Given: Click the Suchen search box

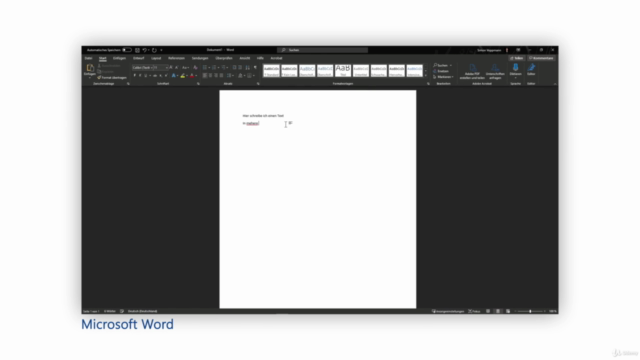Looking at the screenshot, I should (x=322, y=50).
